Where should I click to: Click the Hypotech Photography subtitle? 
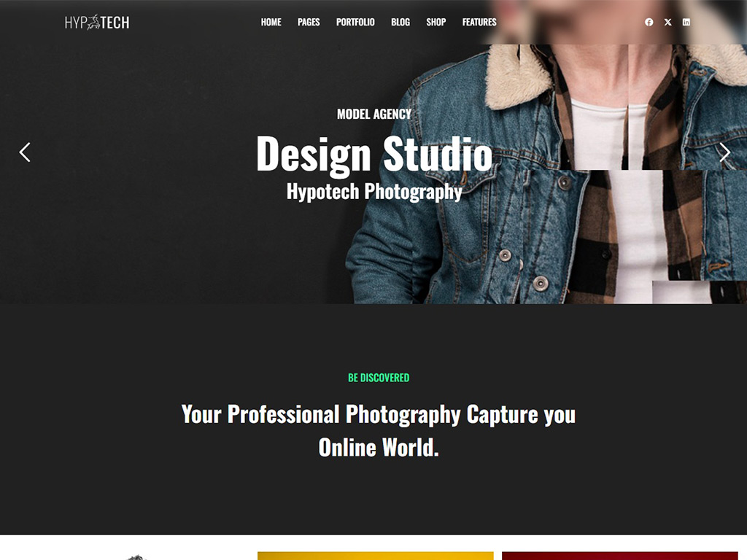(374, 192)
